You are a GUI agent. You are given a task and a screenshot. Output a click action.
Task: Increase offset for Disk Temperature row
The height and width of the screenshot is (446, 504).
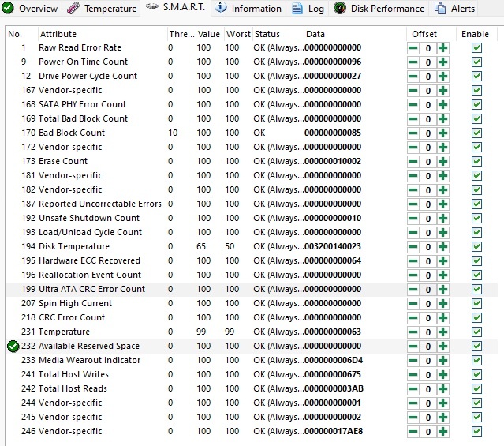(442, 247)
